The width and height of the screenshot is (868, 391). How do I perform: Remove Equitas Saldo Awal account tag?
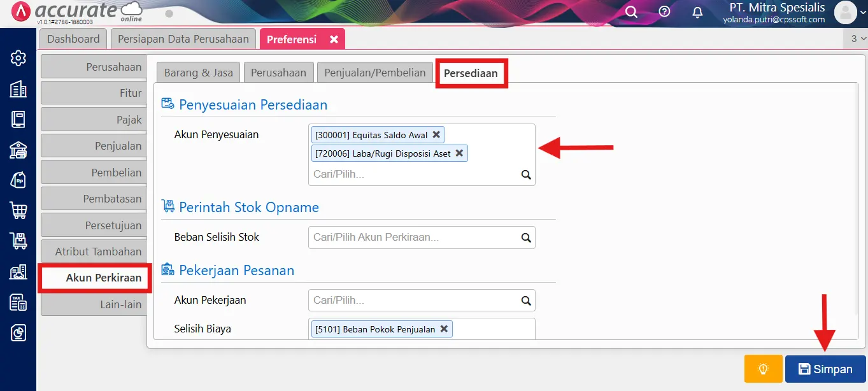point(436,135)
